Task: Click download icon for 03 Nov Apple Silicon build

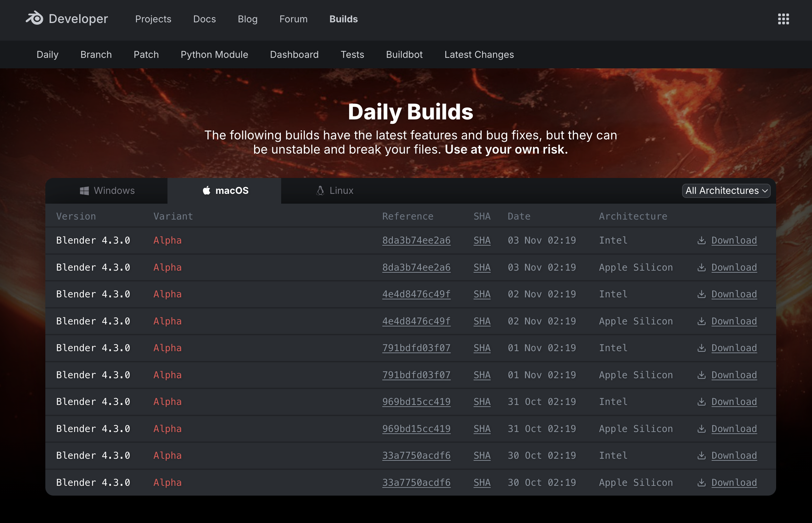Action: point(701,268)
